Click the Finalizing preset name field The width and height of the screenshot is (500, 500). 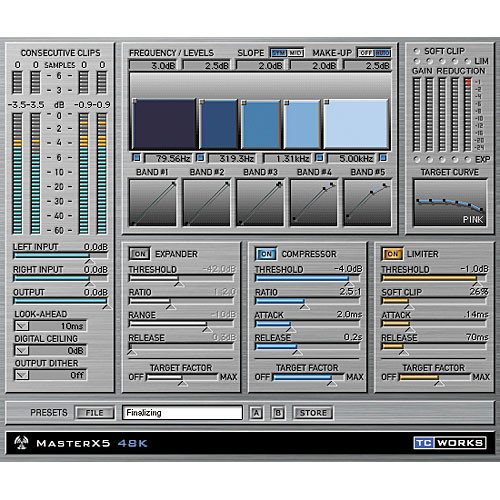(x=182, y=413)
